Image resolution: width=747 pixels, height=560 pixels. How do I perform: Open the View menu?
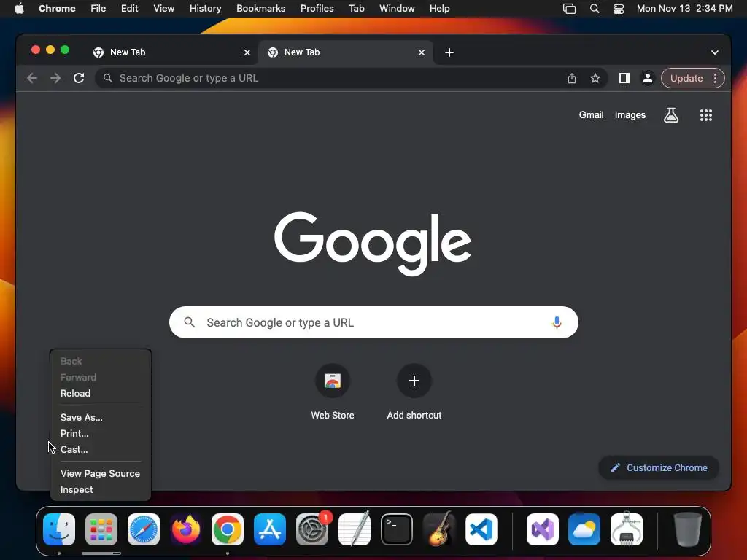164,9
